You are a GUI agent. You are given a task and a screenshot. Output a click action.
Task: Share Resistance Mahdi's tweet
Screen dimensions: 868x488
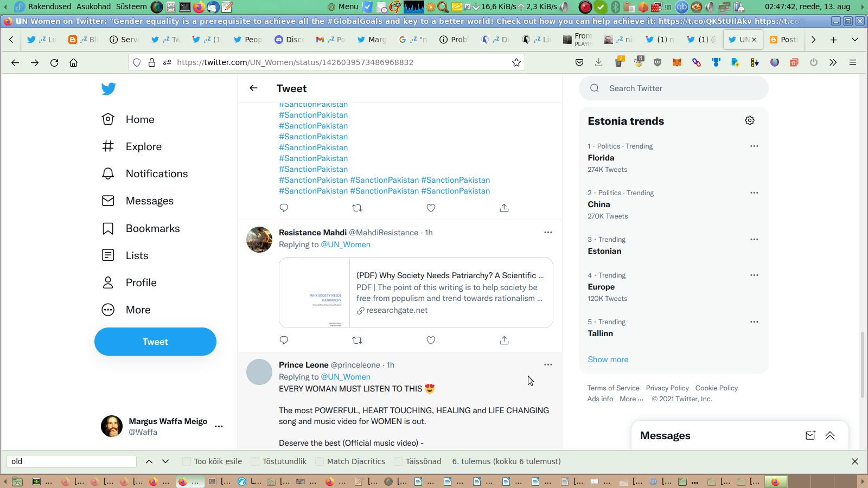click(504, 340)
